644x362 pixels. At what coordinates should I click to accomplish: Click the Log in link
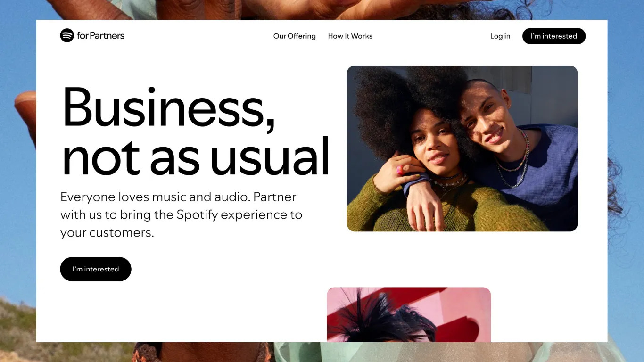[500, 36]
